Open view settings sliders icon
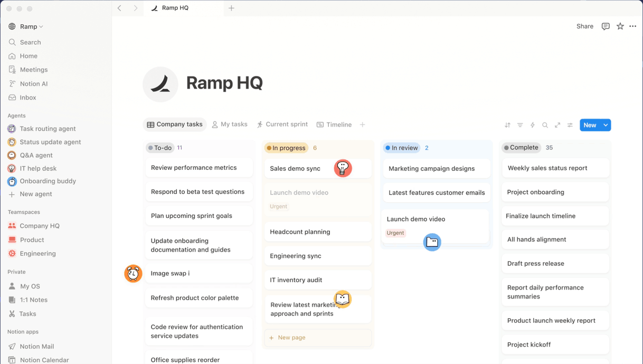The width and height of the screenshot is (643, 364). (x=570, y=125)
